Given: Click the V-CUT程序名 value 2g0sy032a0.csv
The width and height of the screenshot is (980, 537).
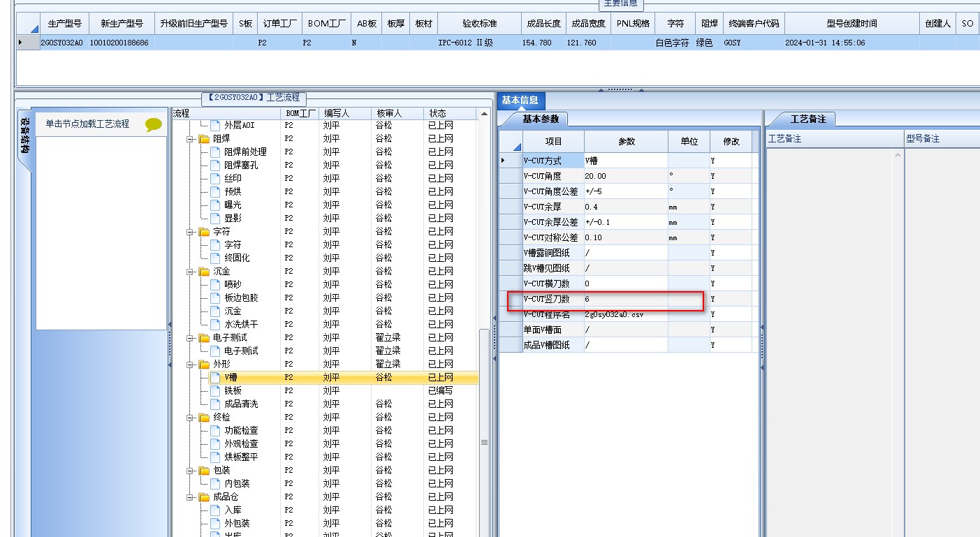Looking at the screenshot, I should coord(625,314).
